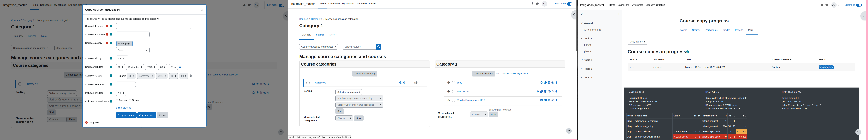The image size is (868, 140).
Task: Delete the copy course with its trash icon
Action: point(549,83)
